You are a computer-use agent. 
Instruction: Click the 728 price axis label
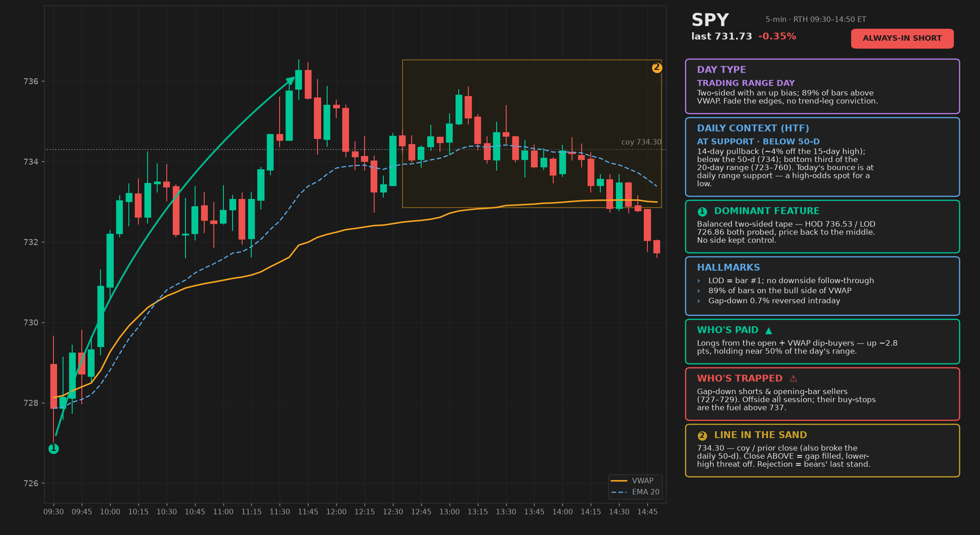pyautogui.click(x=31, y=403)
